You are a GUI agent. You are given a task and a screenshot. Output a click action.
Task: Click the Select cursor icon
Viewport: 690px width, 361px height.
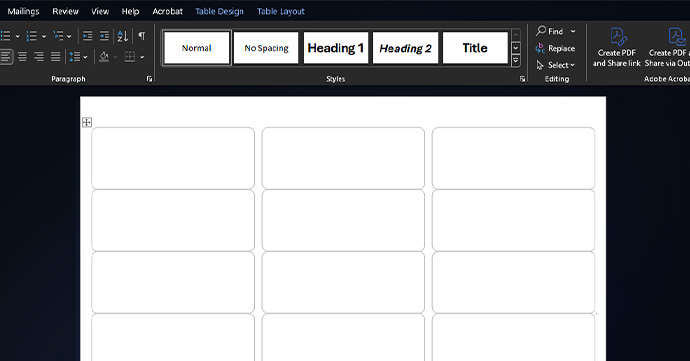540,65
